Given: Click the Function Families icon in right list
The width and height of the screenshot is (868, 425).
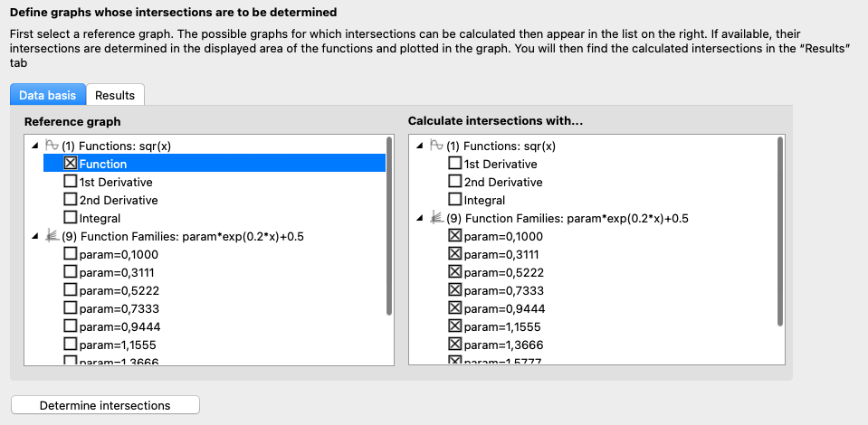Looking at the screenshot, I should 436,218.
